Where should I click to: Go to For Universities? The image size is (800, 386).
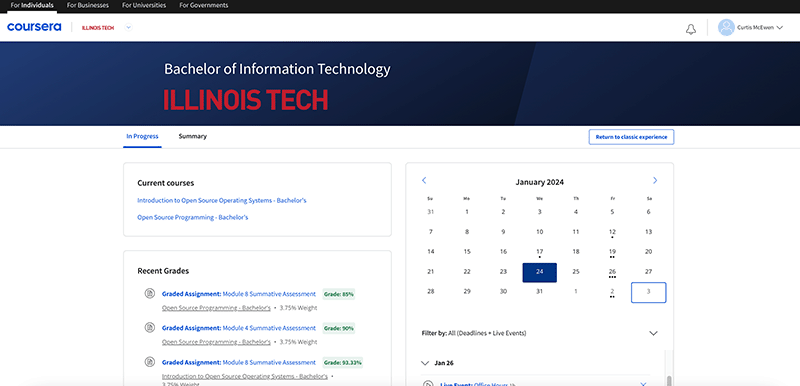pos(144,6)
